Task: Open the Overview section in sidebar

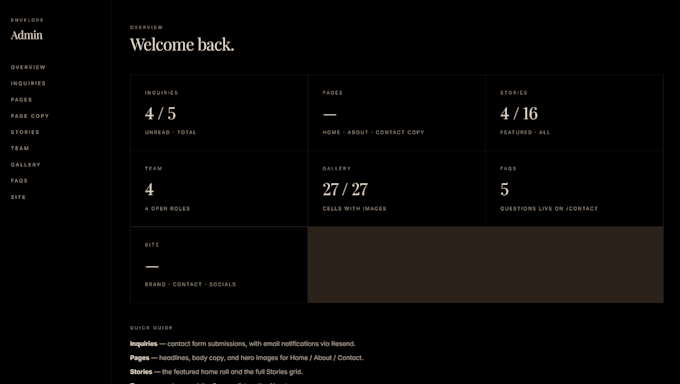Action: (28, 67)
